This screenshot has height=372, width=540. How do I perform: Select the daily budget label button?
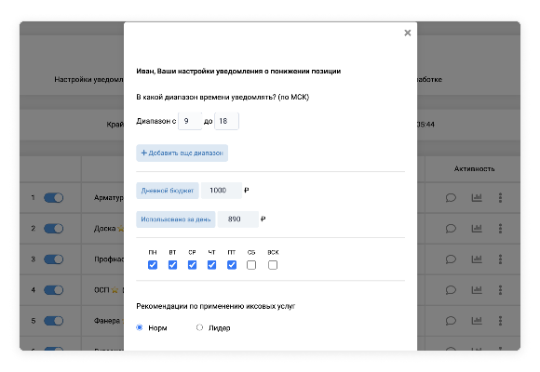pos(167,190)
